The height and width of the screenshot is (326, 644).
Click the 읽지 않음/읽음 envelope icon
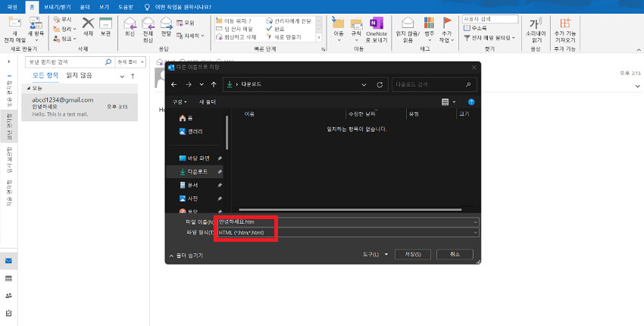(x=408, y=23)
